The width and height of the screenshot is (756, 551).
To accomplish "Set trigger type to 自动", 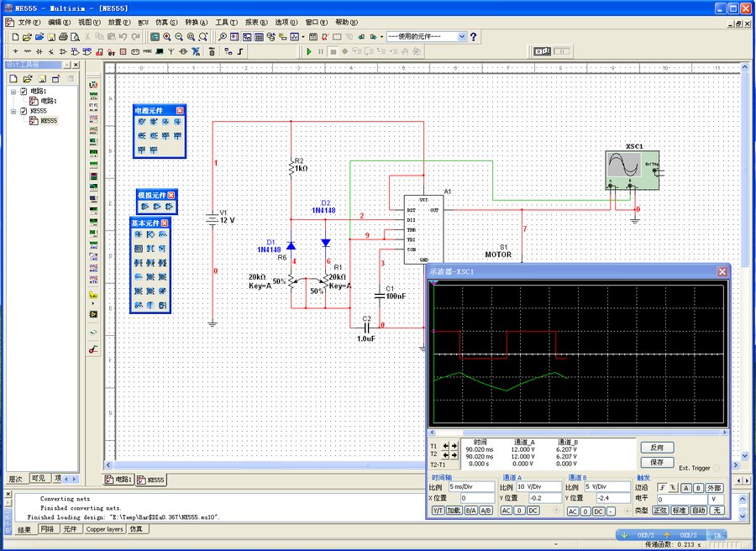I will (699, 510).
